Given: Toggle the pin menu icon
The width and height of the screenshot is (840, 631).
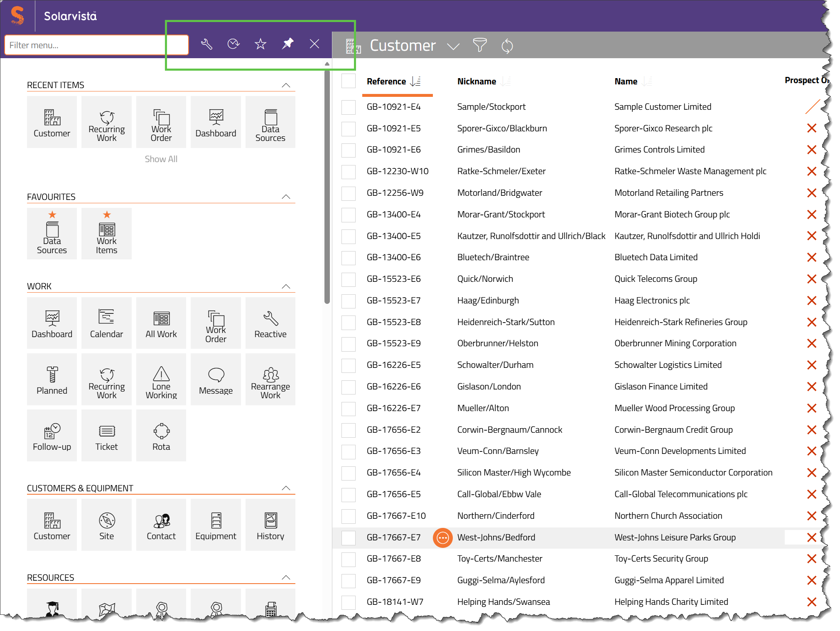Looking at the screenshot, I should pos(287,44).
